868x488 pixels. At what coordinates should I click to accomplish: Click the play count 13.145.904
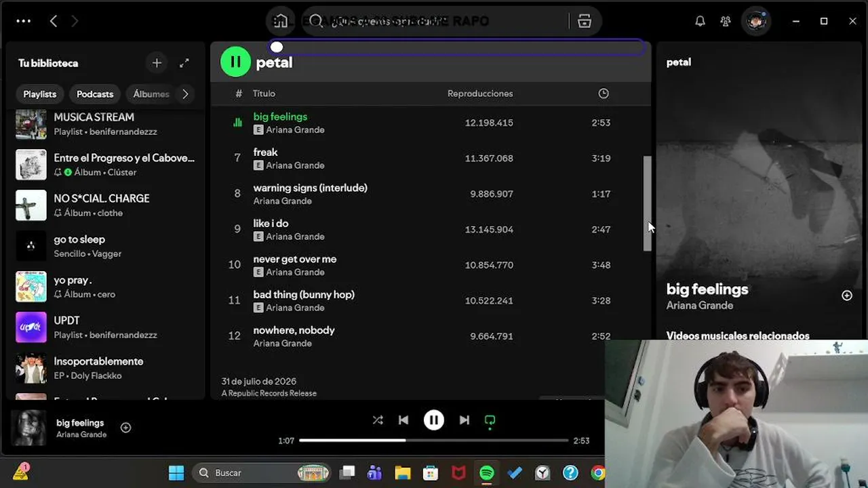[x=489, y=230]
